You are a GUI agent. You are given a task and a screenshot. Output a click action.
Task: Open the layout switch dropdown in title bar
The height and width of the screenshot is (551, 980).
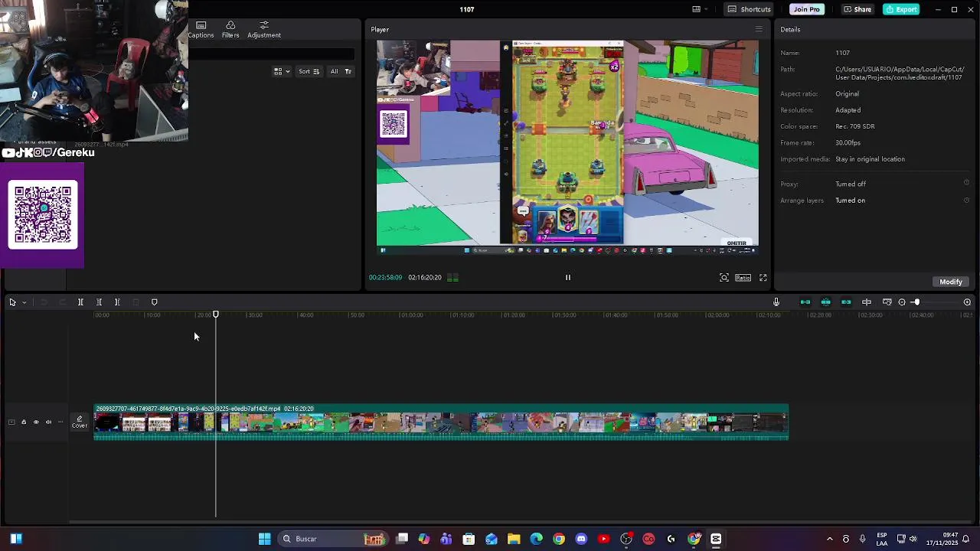point(700,9)
